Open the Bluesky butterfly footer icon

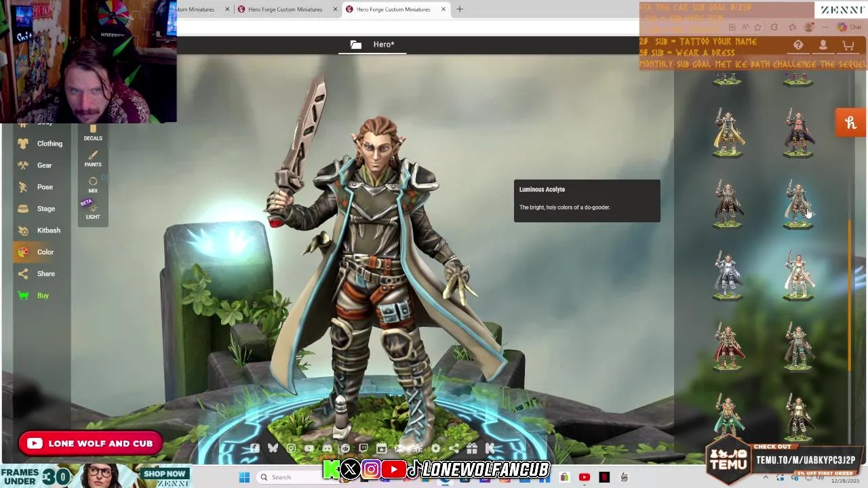pos(273,449)
